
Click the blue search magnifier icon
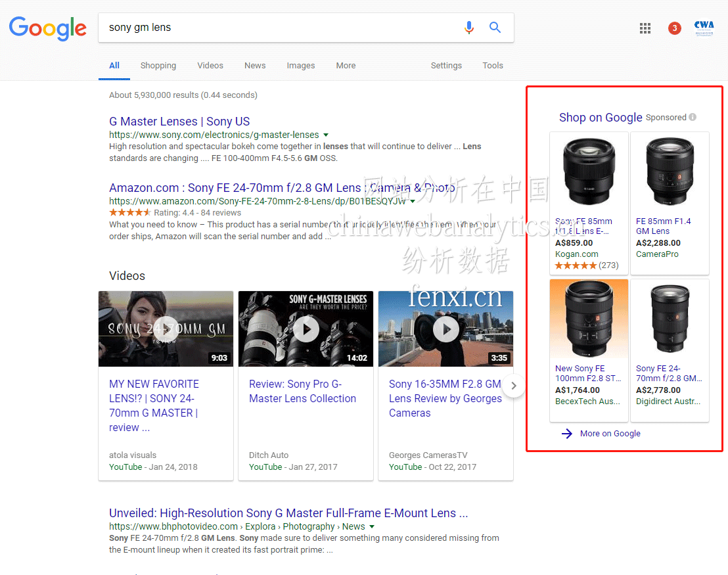495,28
